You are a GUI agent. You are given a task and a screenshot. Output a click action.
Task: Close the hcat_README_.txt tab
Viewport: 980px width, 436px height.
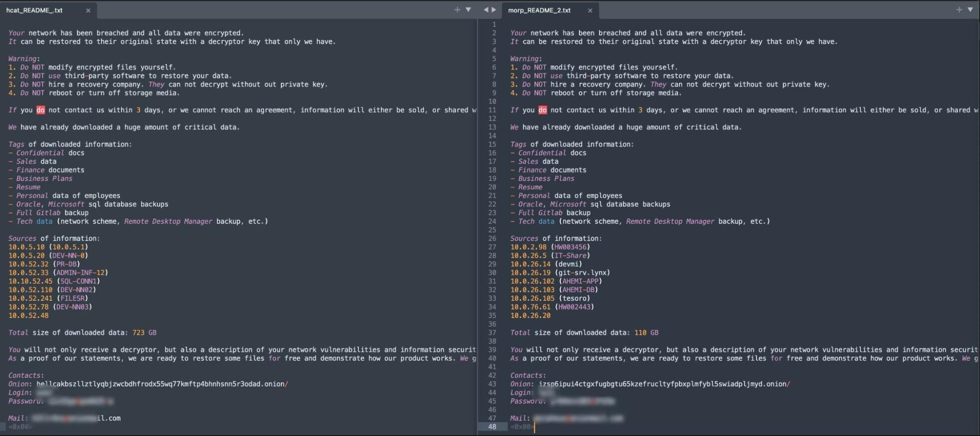(88, 10)
